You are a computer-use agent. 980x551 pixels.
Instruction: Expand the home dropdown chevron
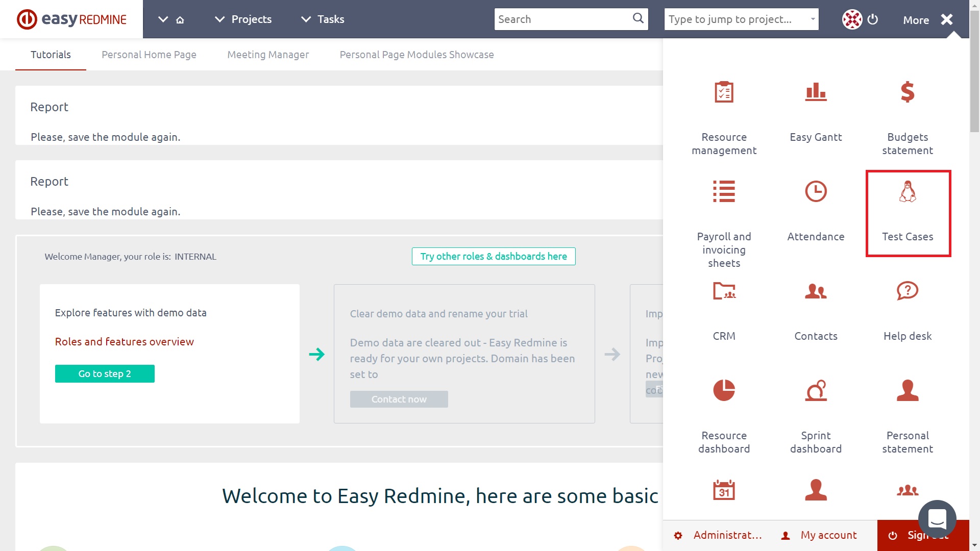click(163, 19)
